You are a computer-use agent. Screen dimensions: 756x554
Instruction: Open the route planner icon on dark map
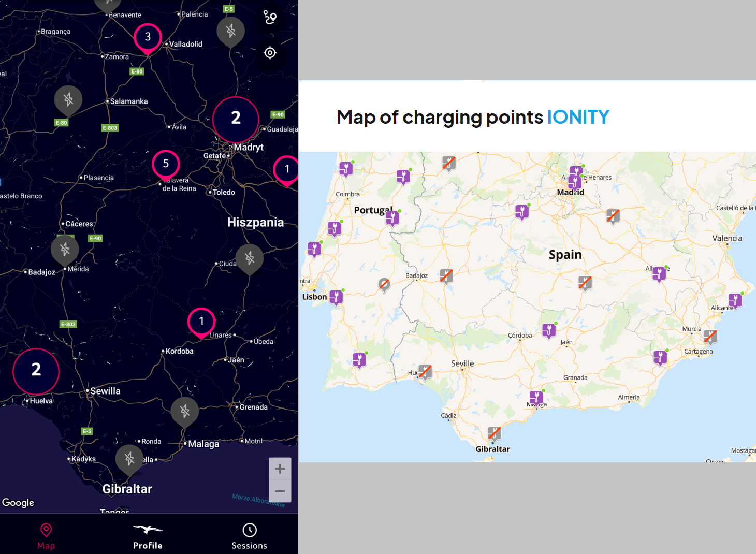click(270, 18)
